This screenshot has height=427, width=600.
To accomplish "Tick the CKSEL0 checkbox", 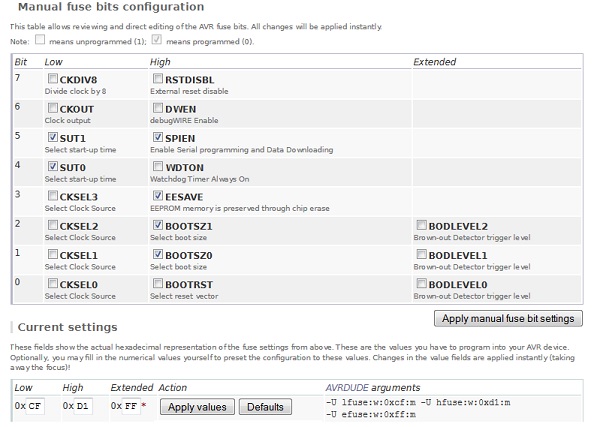I will 53,284.
